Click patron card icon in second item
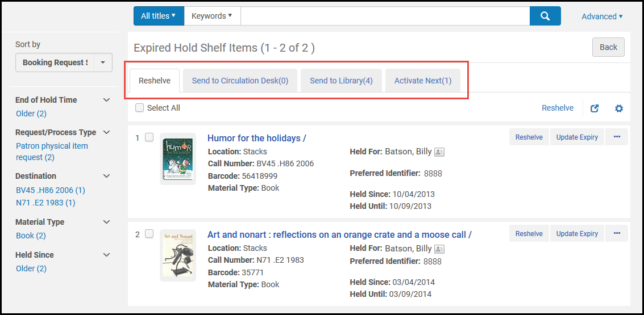 (439, 249)
